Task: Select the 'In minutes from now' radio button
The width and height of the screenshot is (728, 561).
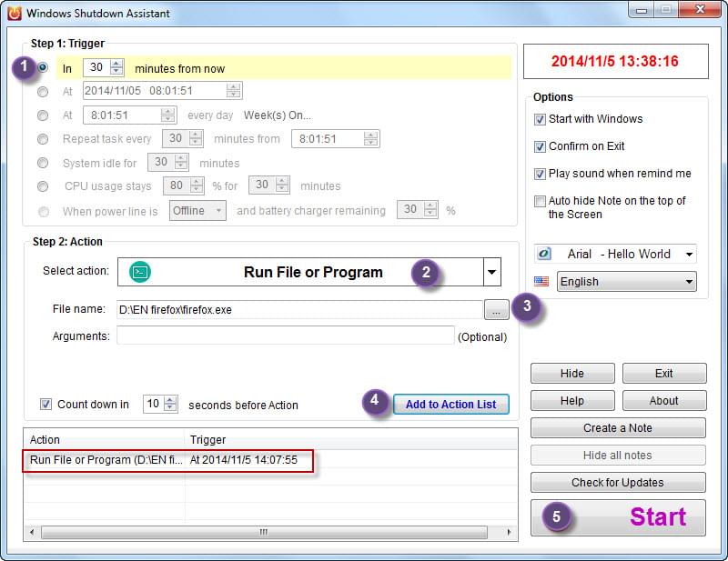Action: (43, 67)
